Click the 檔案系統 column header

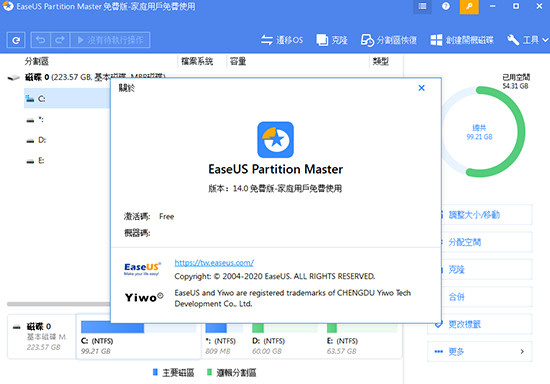pyautogui.click(x=197, y=61)
